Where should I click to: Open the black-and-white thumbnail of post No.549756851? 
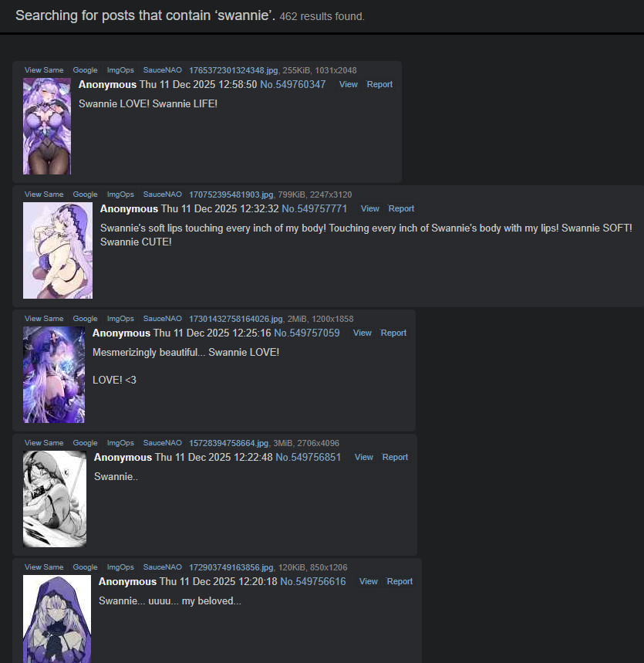55,499
